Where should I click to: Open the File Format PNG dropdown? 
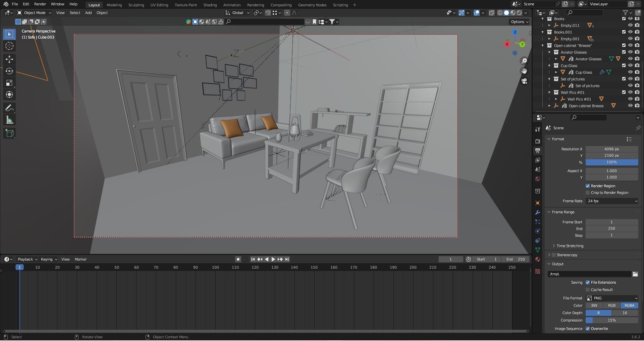[x=612, y=298]
